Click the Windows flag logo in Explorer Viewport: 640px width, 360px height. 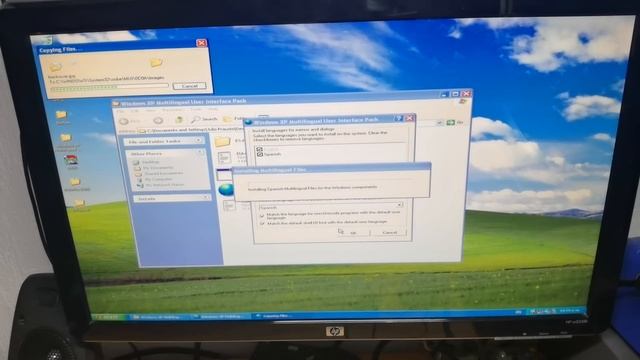click(463, 102)
